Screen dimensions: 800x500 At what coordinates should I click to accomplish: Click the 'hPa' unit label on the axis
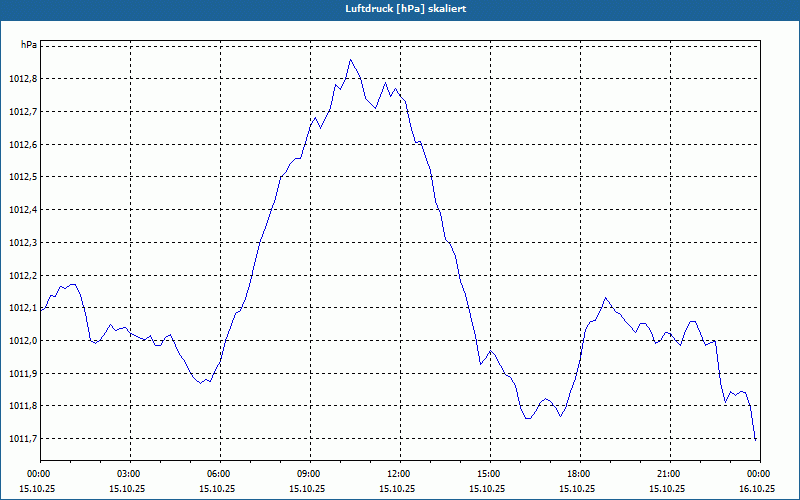(x=29, y=45)
